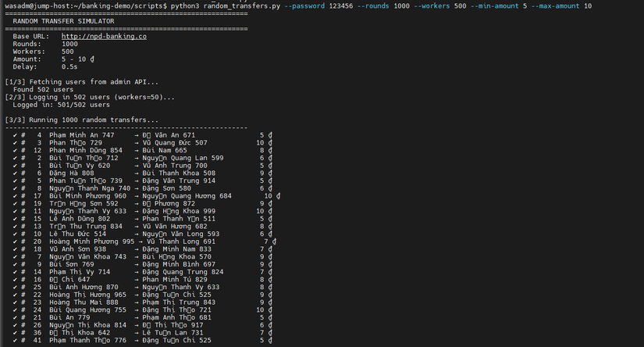Click the name Bùi Minh Phương 960
The width and height of the screenshot is (644, 347).
point(88,195)
